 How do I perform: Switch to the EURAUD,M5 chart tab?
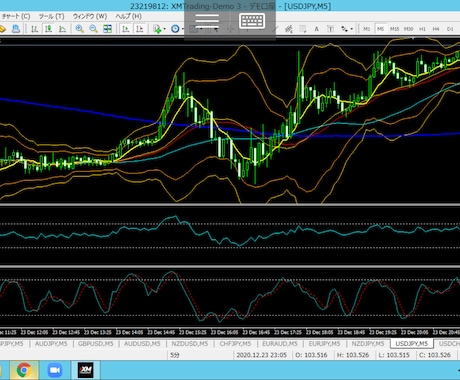click(x=280, y=344)
